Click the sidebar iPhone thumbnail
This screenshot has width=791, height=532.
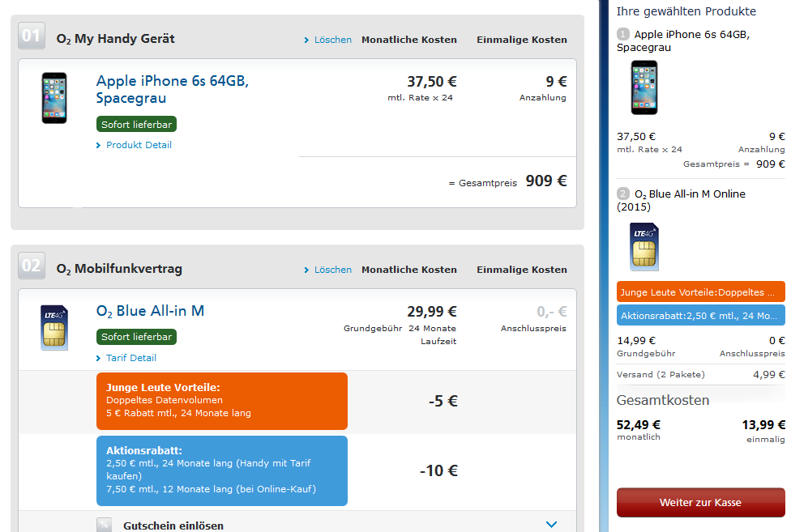644,87
